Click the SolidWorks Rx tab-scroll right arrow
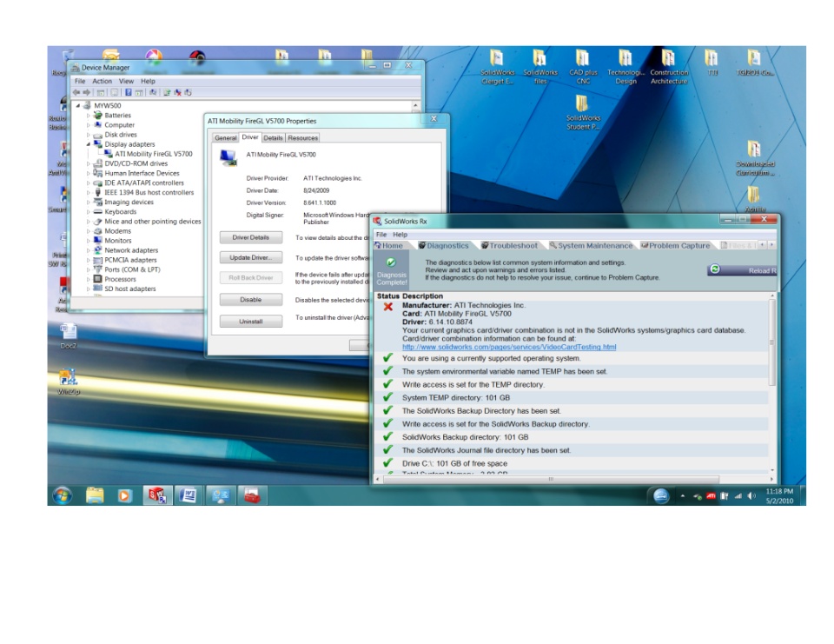Image resolution: width=834 pixels, height=644 pixels. click(x=771, y=245)
